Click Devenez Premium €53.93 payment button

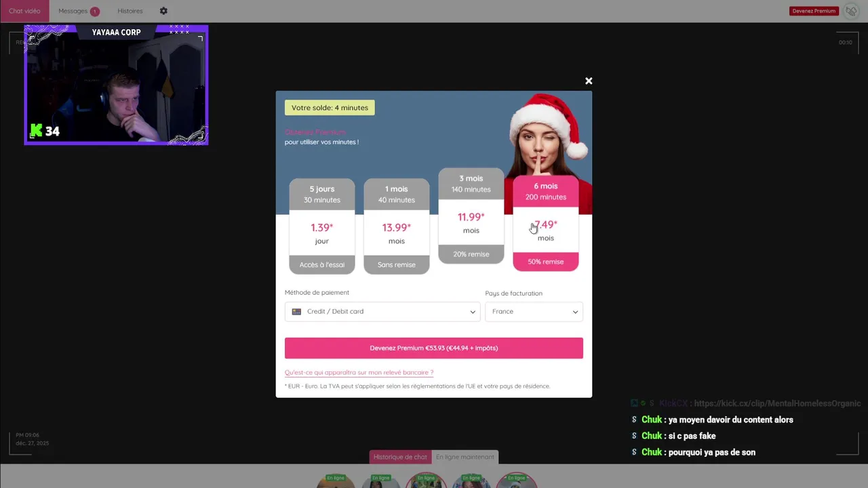[434, 348]
